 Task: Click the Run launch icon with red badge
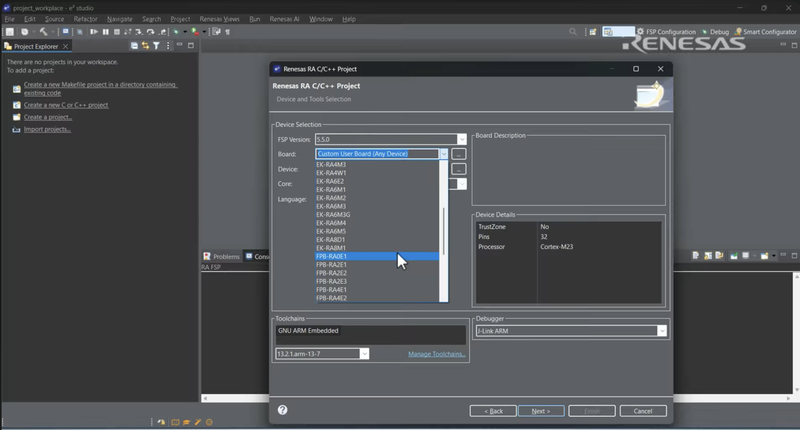[195, 32]
